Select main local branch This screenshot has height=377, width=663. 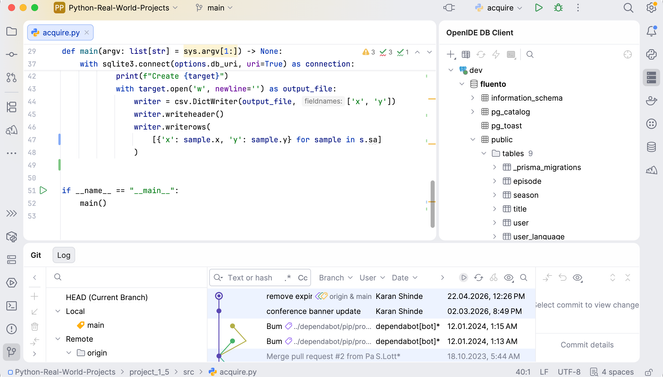95,325
